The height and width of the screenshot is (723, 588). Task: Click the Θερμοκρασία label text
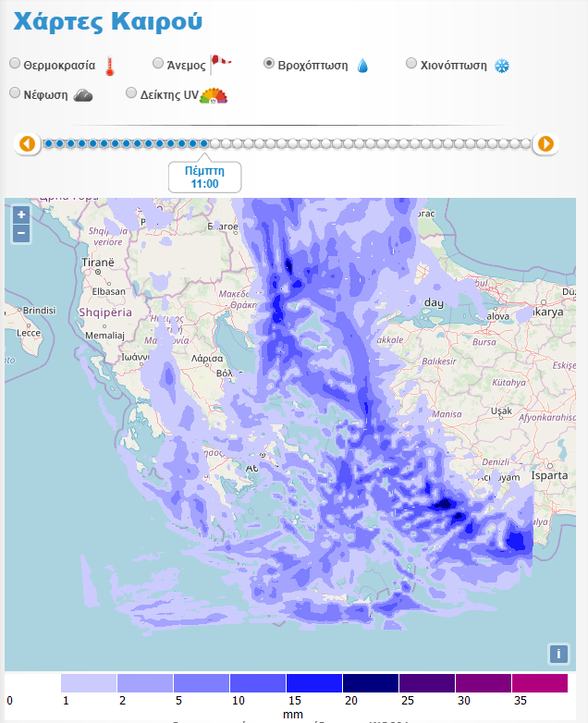click(59, 66)
